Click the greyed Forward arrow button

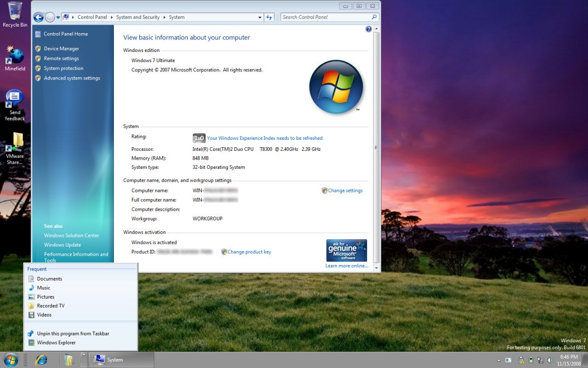[50, 17]
